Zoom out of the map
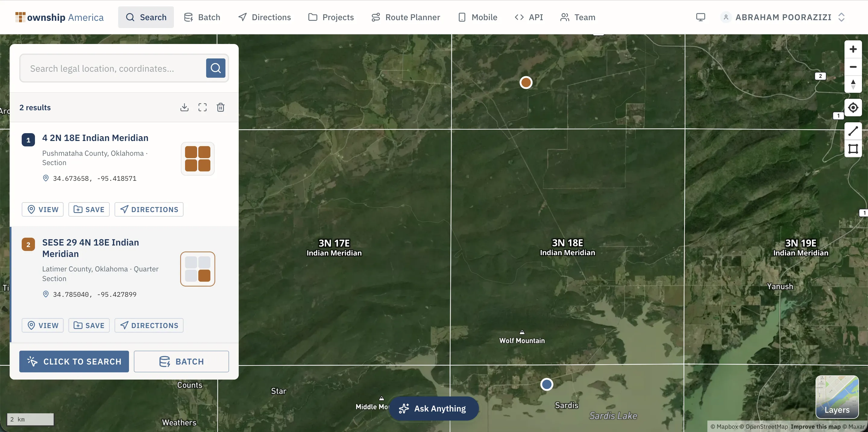 click(853, 67)
